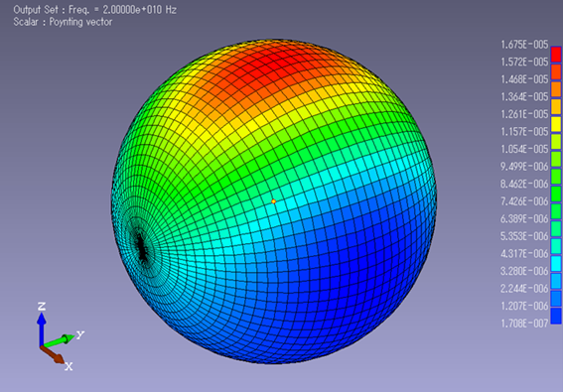
Task: Select the yellow legend color swatch
Action: pos(556,124)
